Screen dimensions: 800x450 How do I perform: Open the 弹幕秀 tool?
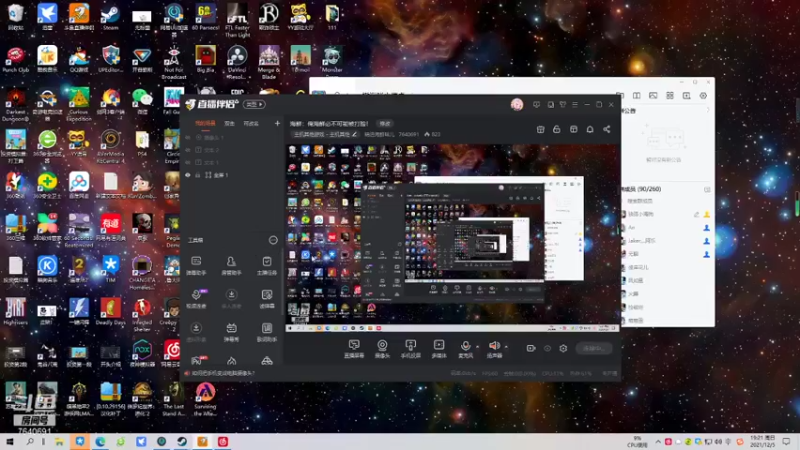[x=231, y=332]
